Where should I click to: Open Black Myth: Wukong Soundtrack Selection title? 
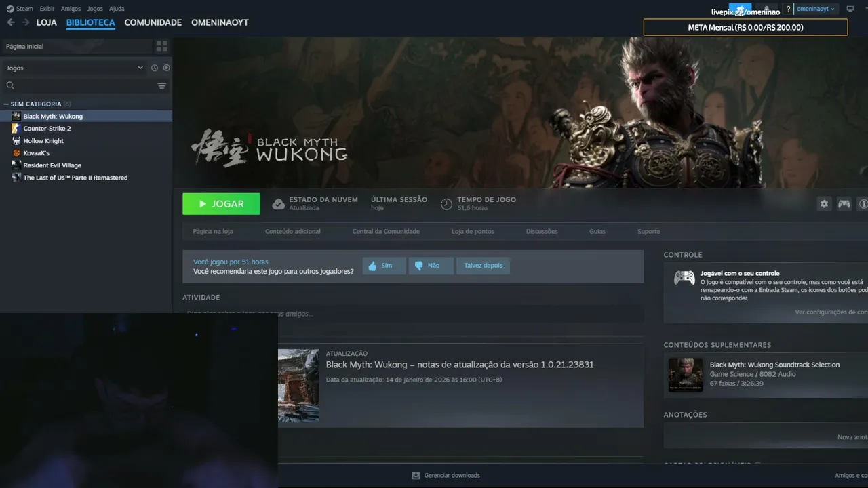(774, 365)
